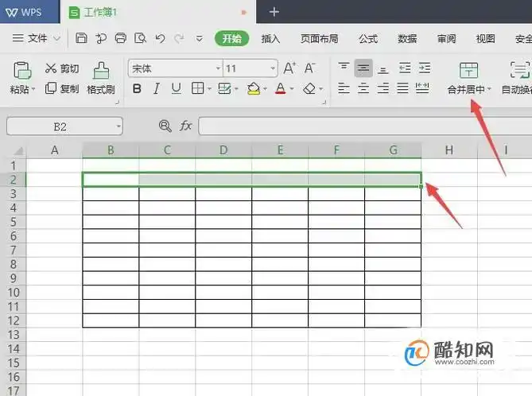This screenshot has height=396, width=532.
Task: Open font settings dialog launcher
Action: point(324,102)
